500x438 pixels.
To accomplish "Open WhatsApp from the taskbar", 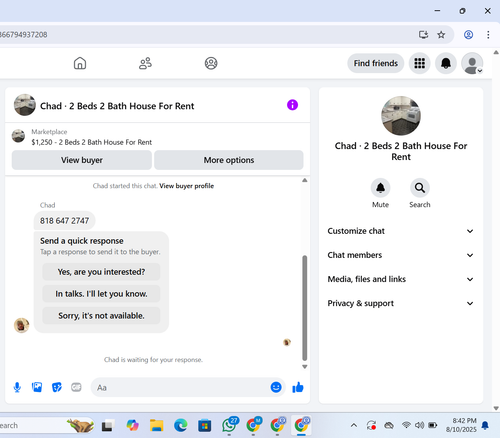I will point(229,425).
